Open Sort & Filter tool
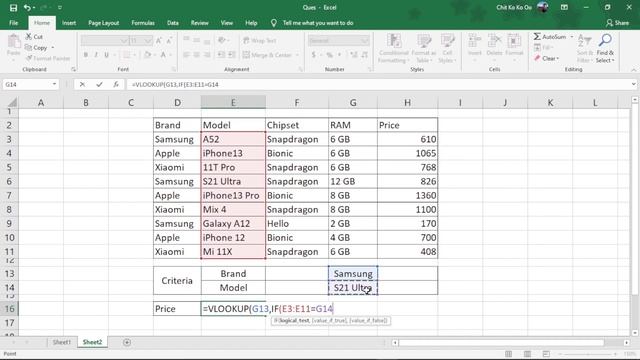The image size is (640, 360). [584, 48]
